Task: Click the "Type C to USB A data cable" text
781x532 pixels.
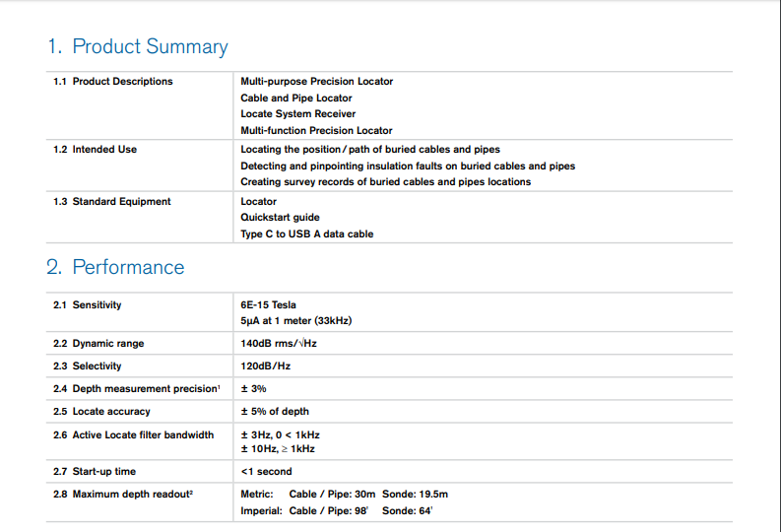Action: pos(306,234)
